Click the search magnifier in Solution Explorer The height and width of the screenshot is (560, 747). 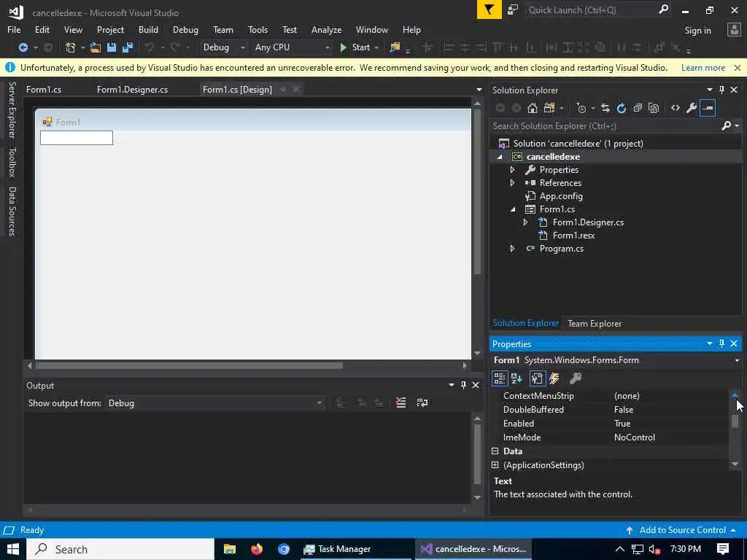click(x=726, y=125)
